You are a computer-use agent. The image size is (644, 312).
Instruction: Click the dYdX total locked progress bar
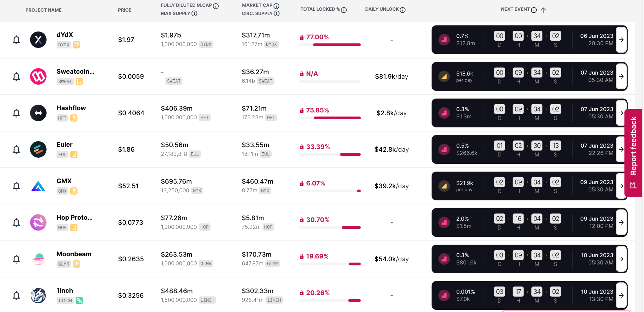click(330, 45)
